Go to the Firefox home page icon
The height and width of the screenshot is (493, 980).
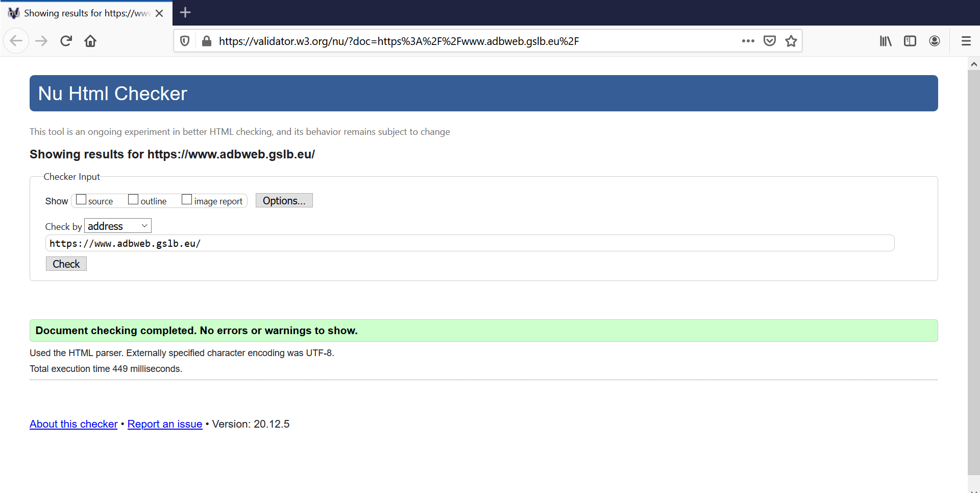[x=90, y=41]
